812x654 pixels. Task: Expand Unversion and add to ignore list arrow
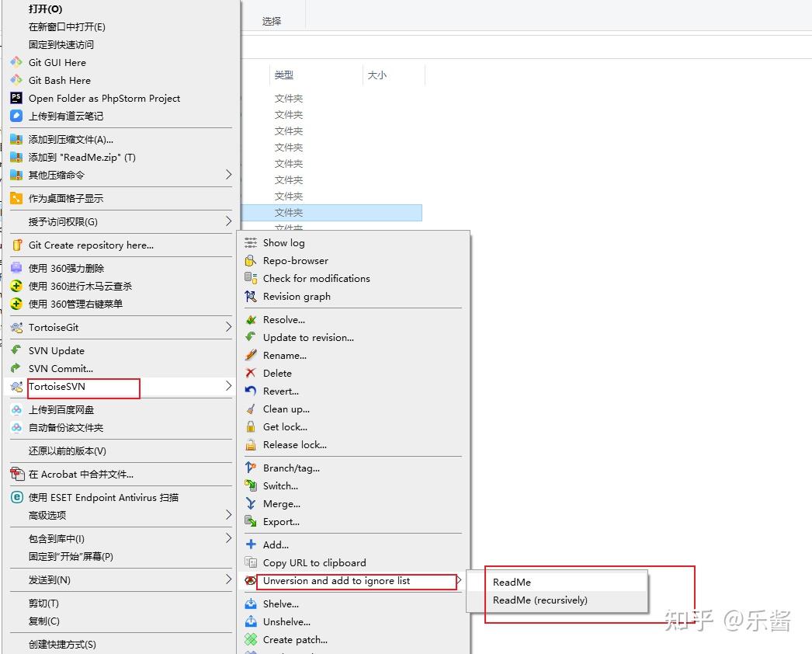tap(459, 580)
